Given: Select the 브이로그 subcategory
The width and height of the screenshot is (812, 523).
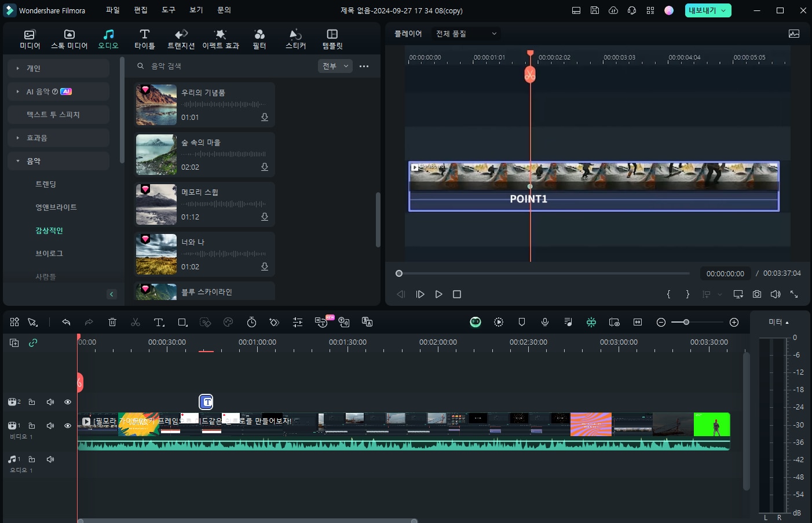Looking at the screenshot, I should pos(49,254).
